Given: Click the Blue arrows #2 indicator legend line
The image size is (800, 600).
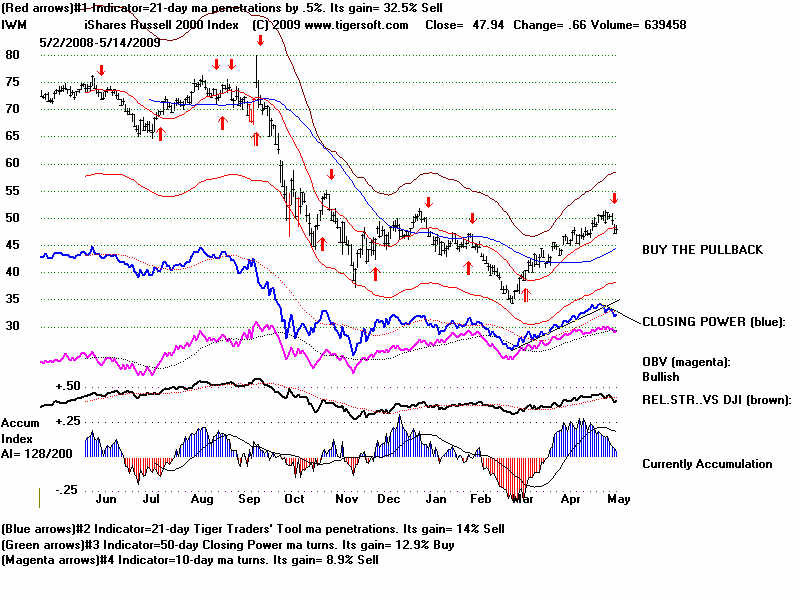Looking at the screenshot, I should click(x=252, y=528).
